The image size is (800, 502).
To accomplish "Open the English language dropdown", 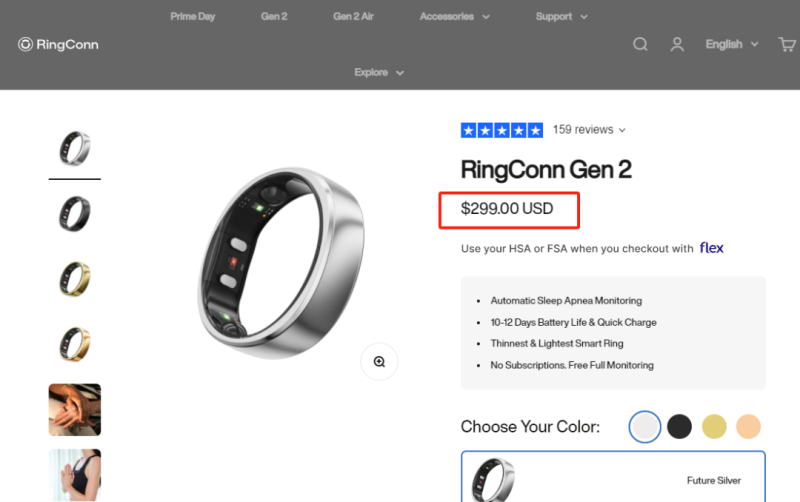I will 732,44.
